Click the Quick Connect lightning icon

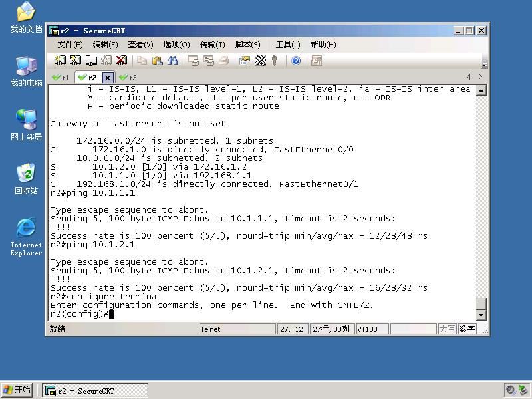pyautogui.click(x=75, y=61)
